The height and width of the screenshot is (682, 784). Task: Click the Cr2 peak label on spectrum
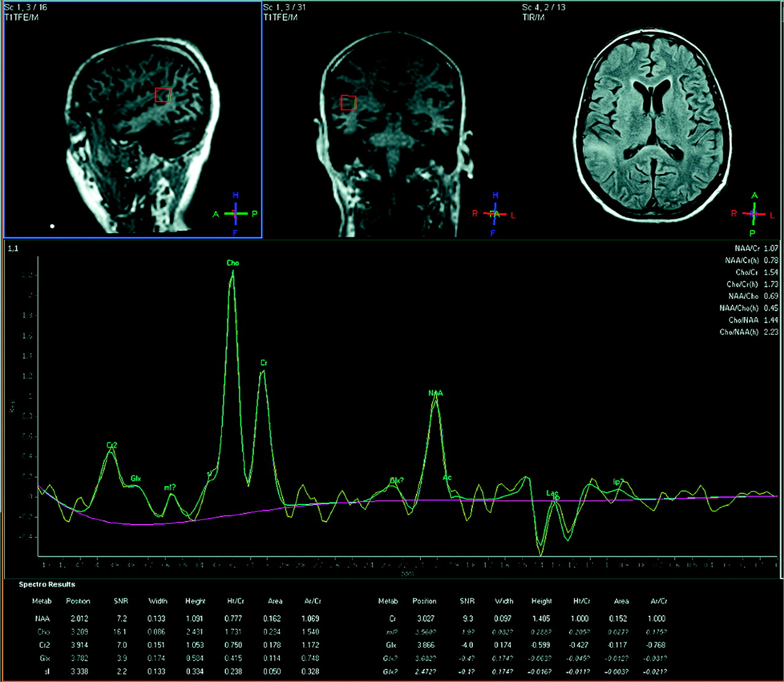point(111,445)
